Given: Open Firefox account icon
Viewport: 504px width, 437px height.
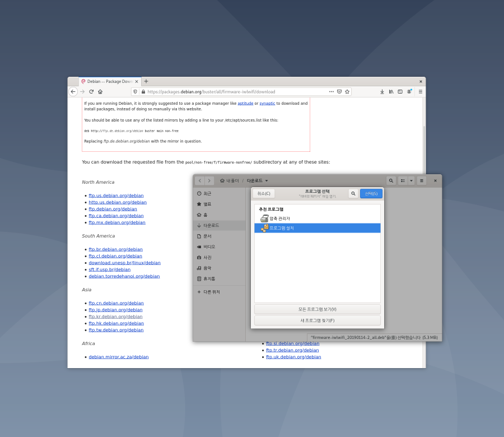Looking at the screenshot, I should point(409,92).
